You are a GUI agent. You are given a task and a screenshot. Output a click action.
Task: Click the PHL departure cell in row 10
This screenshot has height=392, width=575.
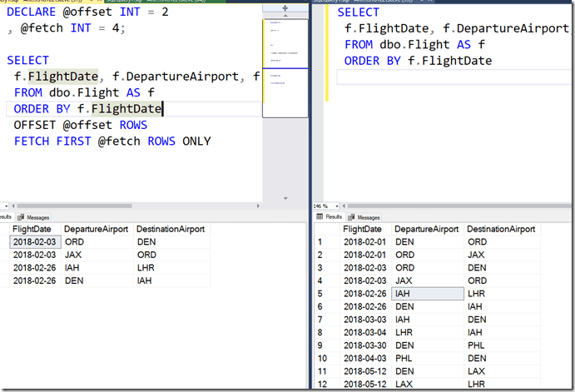tap(428, 358)
